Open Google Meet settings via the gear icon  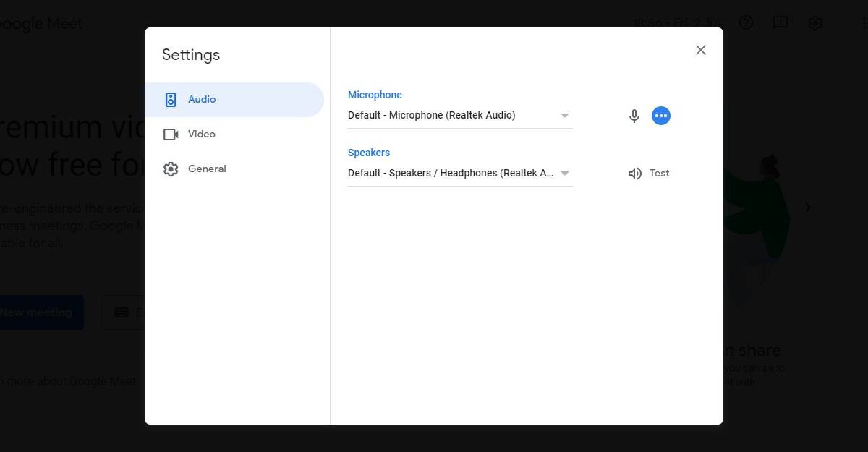[x=815, y=22]
